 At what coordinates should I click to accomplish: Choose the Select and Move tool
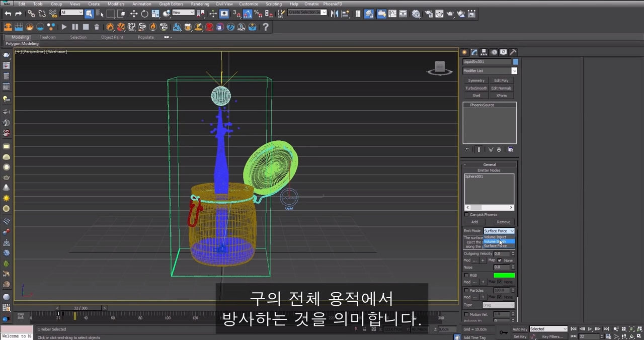[x=134, y=14]
